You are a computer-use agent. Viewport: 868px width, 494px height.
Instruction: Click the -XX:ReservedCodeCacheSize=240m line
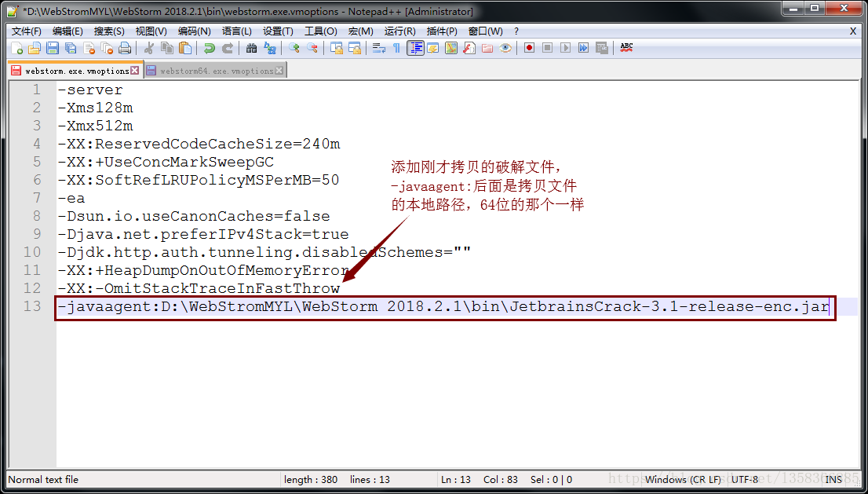[x=199, y=144]
